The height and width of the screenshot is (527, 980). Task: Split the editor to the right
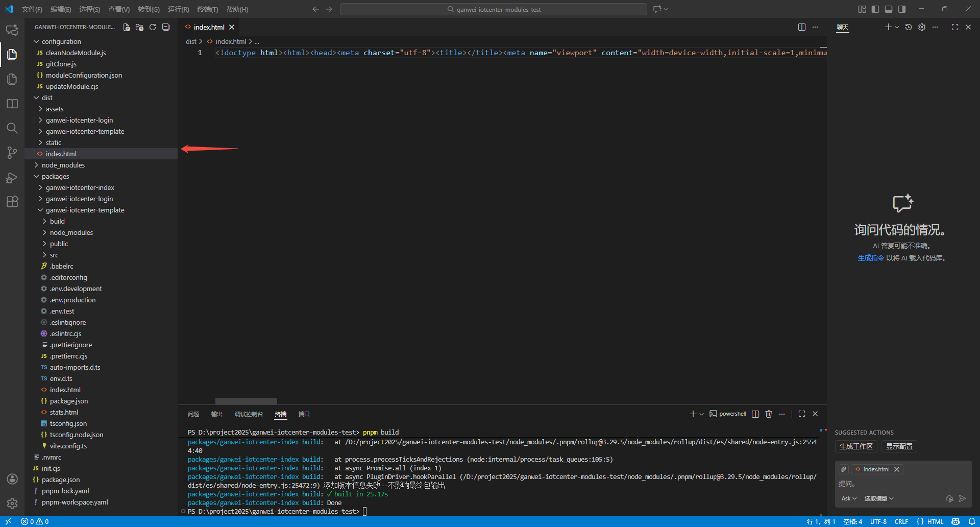point(802,27)
